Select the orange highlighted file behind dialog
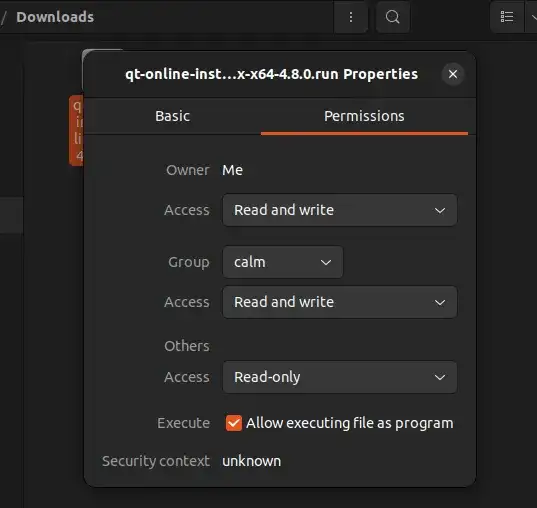The height and width of the screenshot is (508, 537). [x=76, y=131]
